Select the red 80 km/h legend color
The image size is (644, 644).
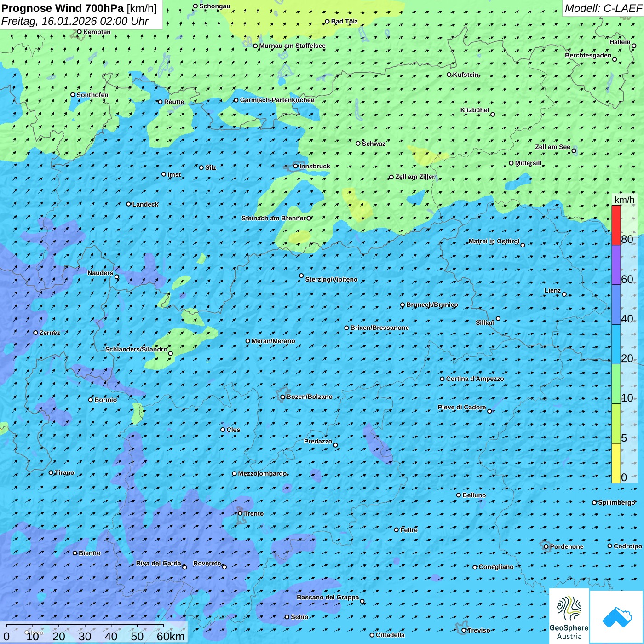(x=616, y=225)
